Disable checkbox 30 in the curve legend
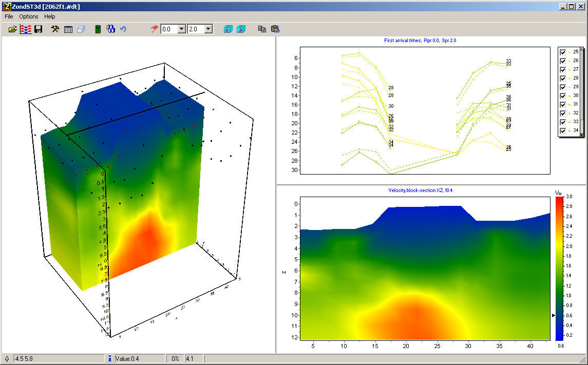The image size is (588, 365). pos(562,95)
